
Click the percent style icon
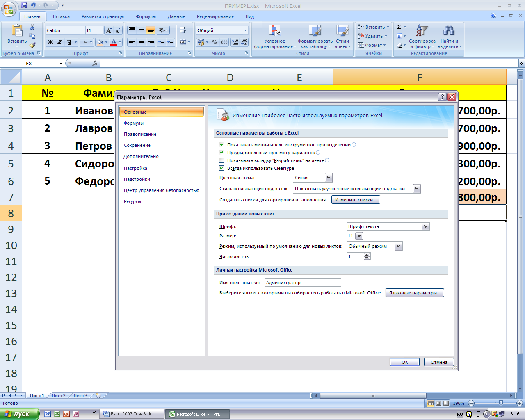215,42
